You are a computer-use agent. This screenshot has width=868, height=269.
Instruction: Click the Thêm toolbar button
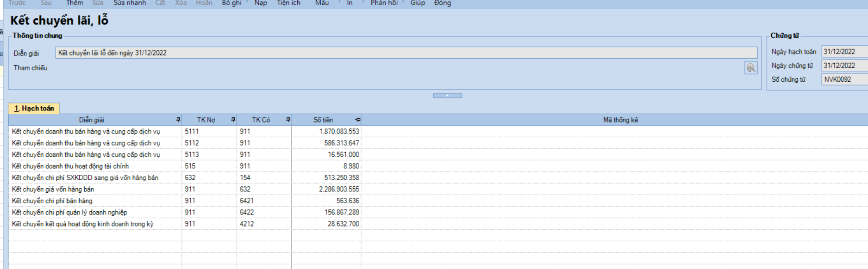pos(75,3)
